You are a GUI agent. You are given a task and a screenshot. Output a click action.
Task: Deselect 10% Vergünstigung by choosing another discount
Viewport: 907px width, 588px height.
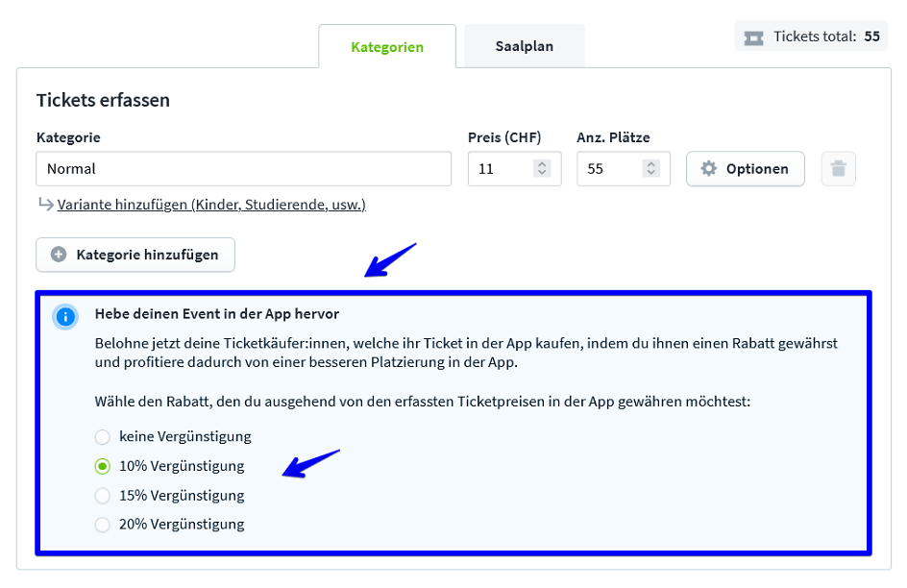pyautogui.click(x=103, y=436)
